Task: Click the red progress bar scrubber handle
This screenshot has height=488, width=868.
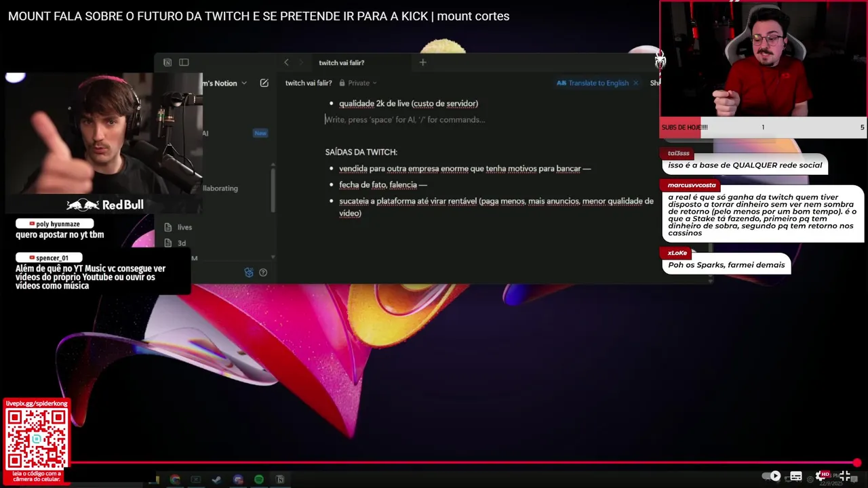Action: click(857, 463)
